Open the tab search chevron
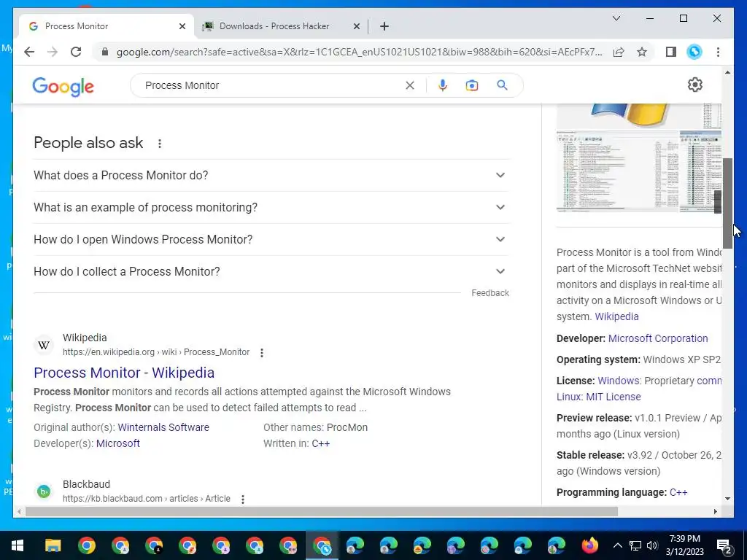The height and width of the screenshot is (560, 747). pos(616,18)
